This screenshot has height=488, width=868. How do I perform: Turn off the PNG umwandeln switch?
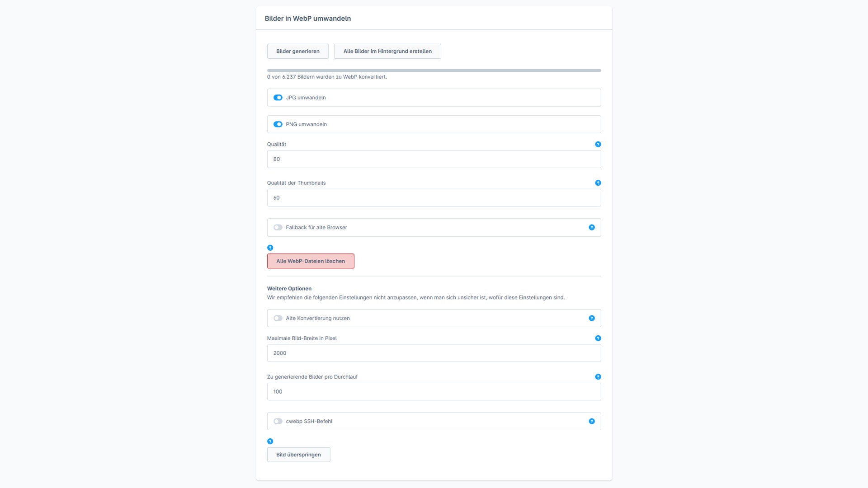click(x=278, y=124)
